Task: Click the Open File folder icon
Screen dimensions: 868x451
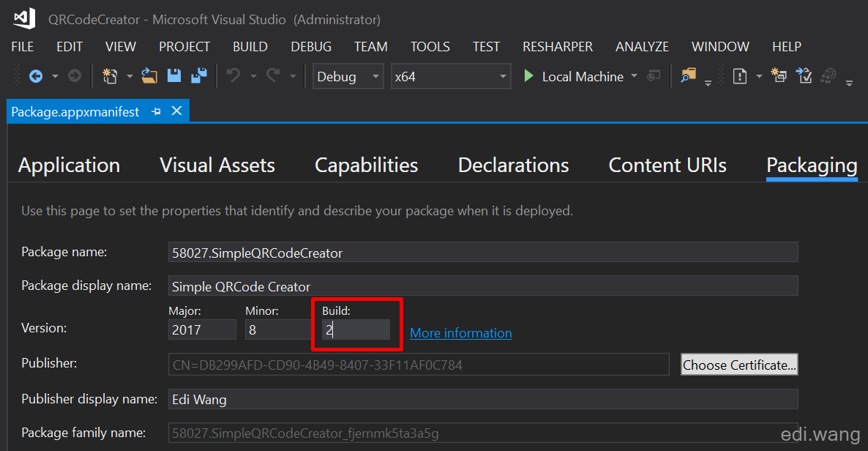Action: tap(149, 76)
